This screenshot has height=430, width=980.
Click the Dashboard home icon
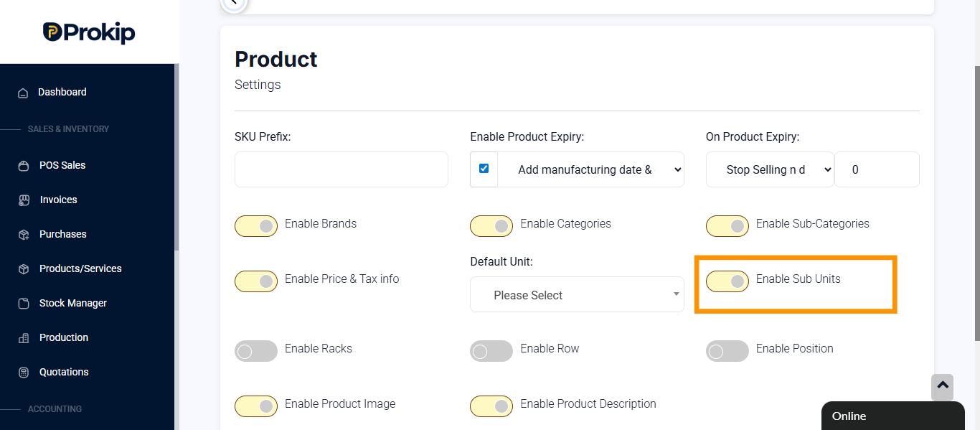pyautogui.click(x=23, y=93)
